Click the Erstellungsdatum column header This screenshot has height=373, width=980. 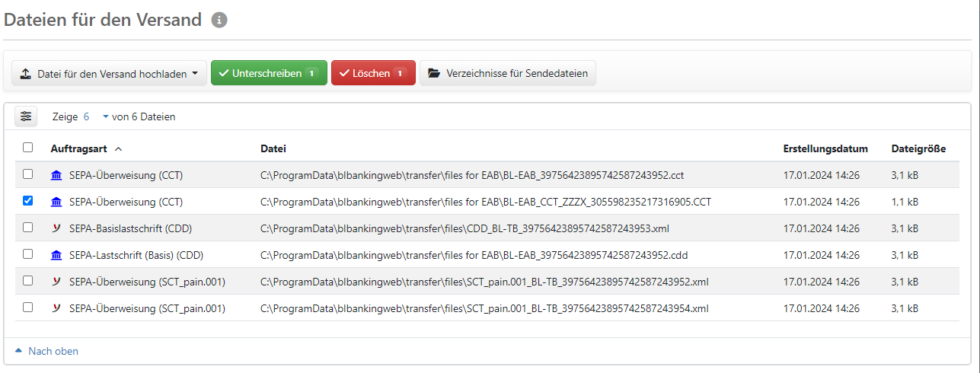coord(825,148)
